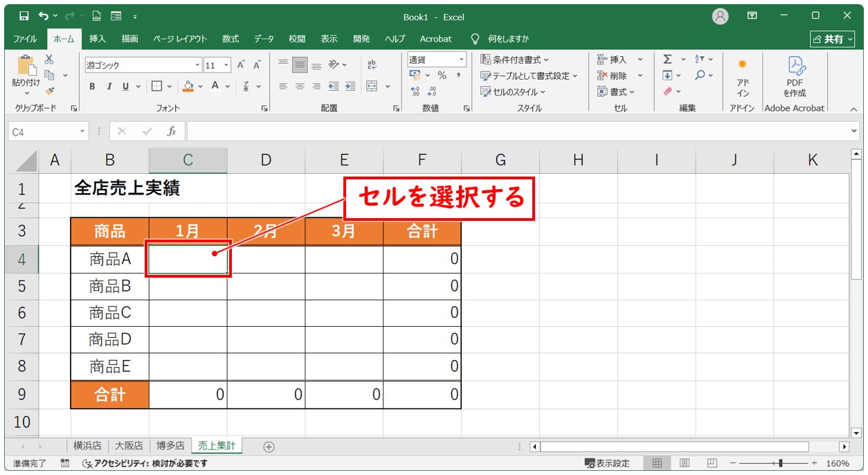Click the increase indent icon

(350, 87)
